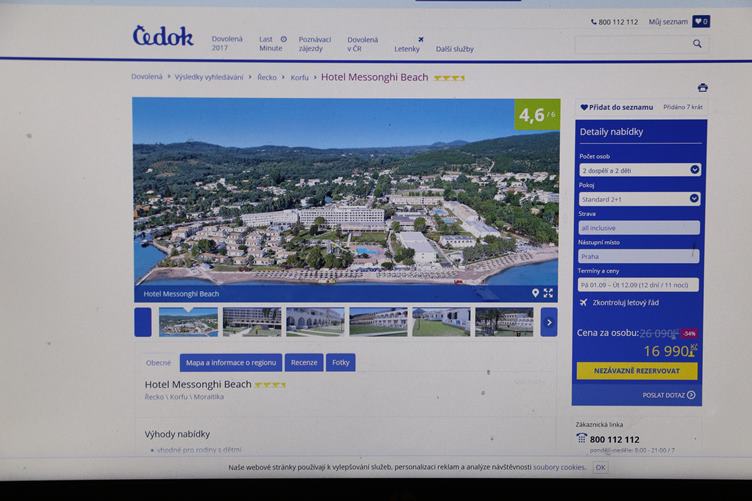This screenshot has height=501, width=752.
Task: Open the print page icon
Action: 703,88
